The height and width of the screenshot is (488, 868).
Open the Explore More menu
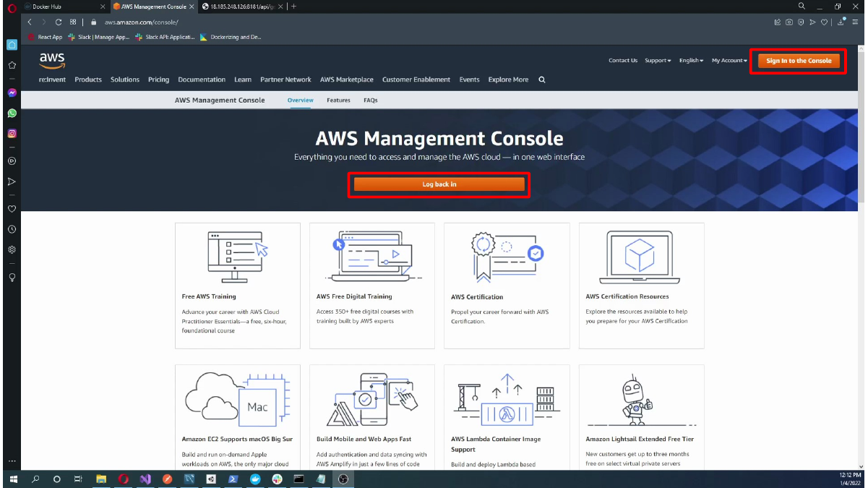tap(508, 80)
